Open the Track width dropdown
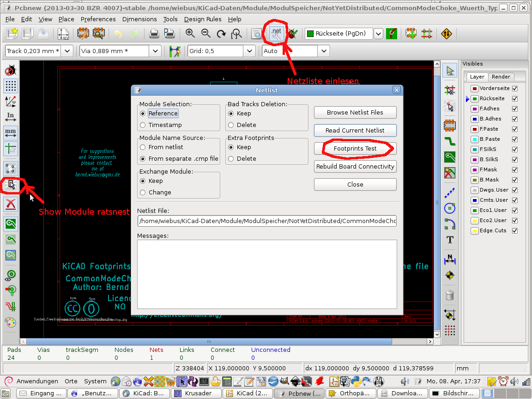 click(x=67, y=51)
